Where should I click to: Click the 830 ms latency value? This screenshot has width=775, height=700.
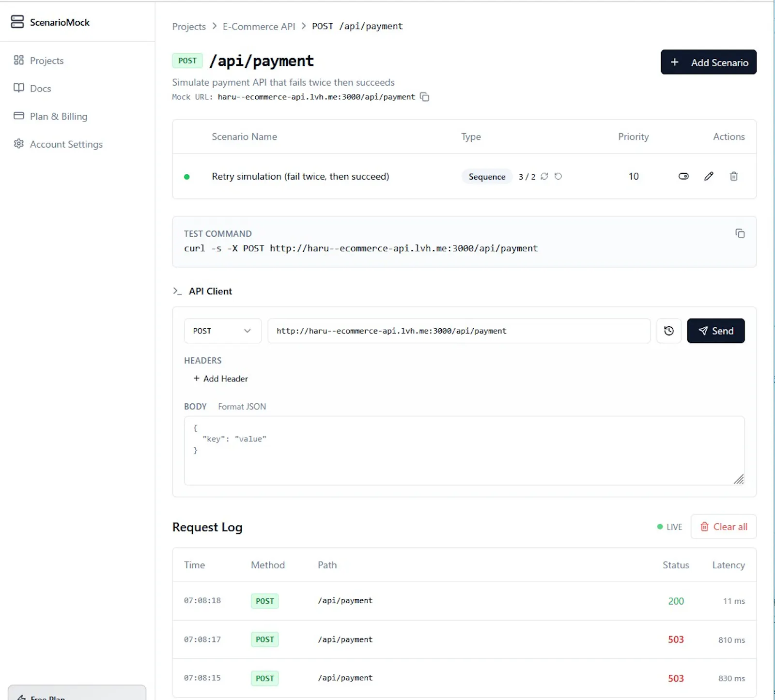click(x=731, y=679)
